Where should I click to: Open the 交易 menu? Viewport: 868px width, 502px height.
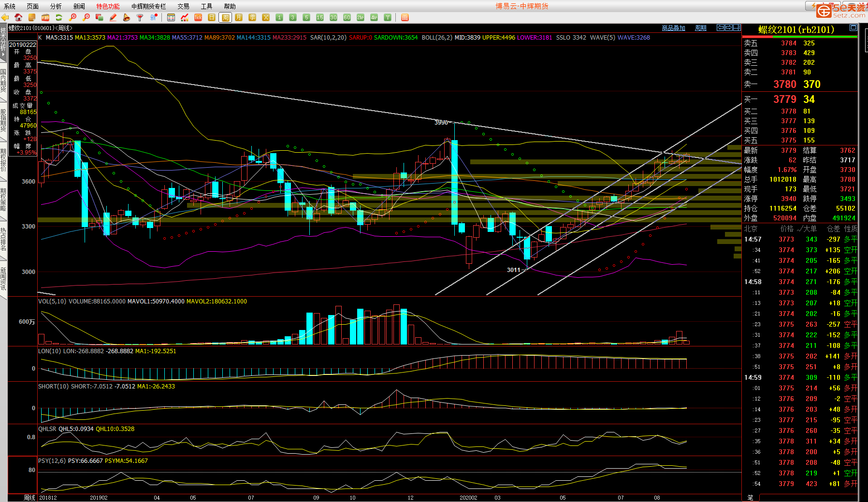(184, 6)
